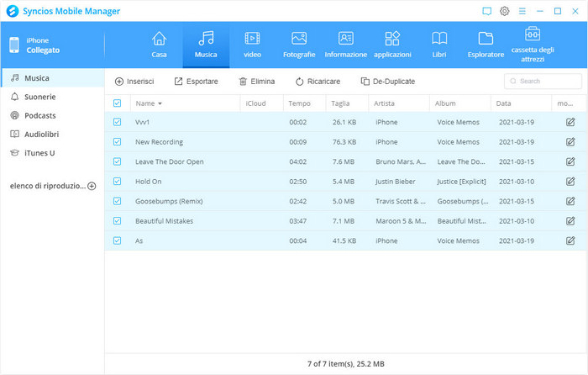Open Podcasts in the sidebar

52,116
